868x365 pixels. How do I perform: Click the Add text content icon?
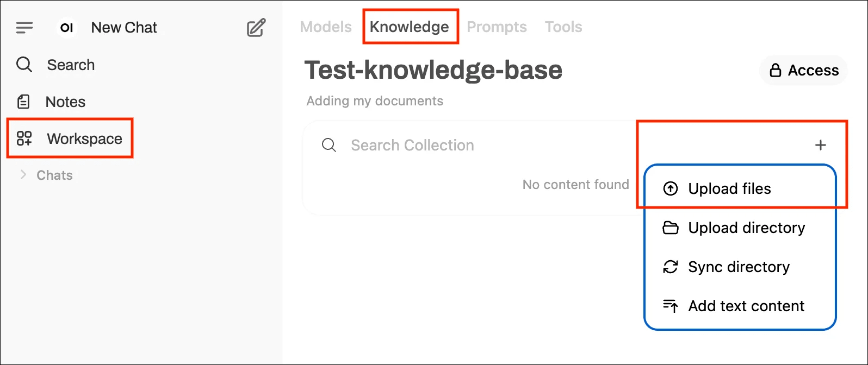click(x=670, y=306)
